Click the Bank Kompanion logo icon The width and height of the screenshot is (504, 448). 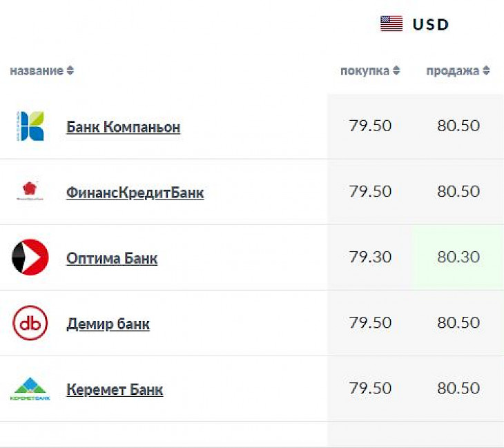click(30, 126)
